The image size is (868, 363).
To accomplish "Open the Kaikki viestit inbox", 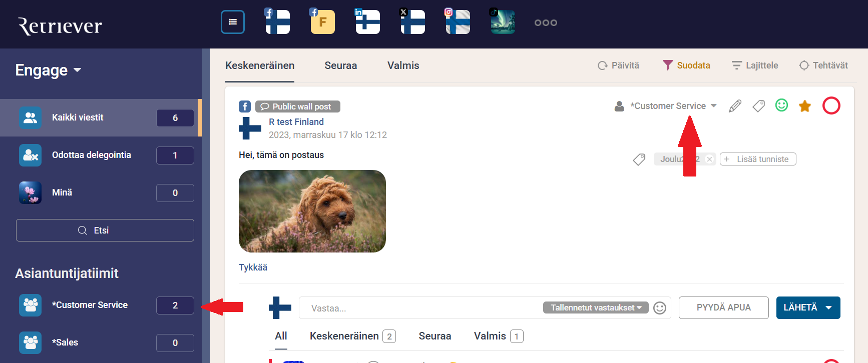I will tap(100, 117).
